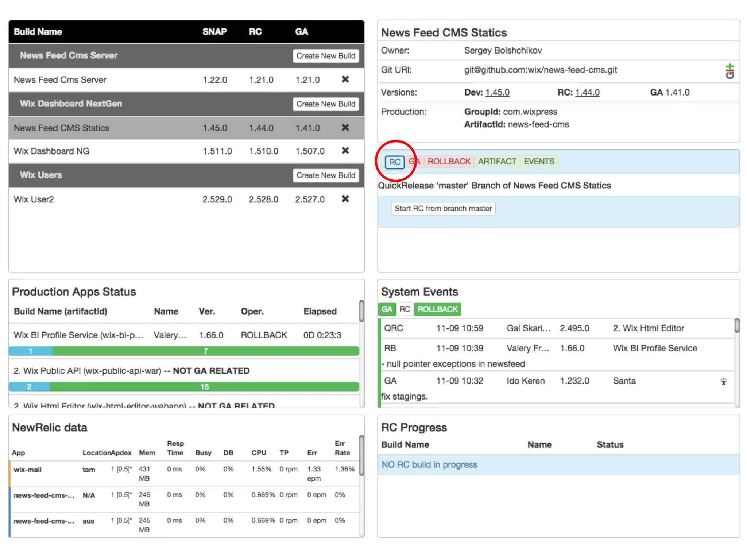
Task: Open the Dev version 1.45.0 link
Action: (497, 93)
